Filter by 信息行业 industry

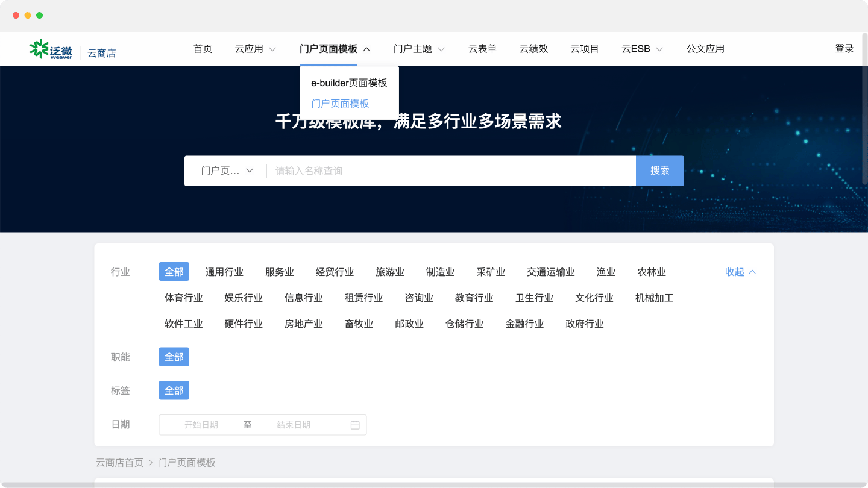click(304, 298)
